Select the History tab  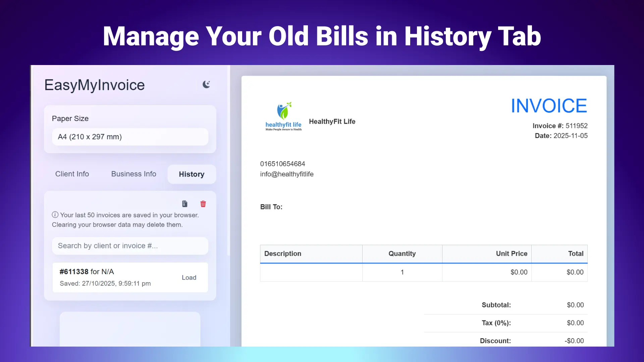coord(192,174)
